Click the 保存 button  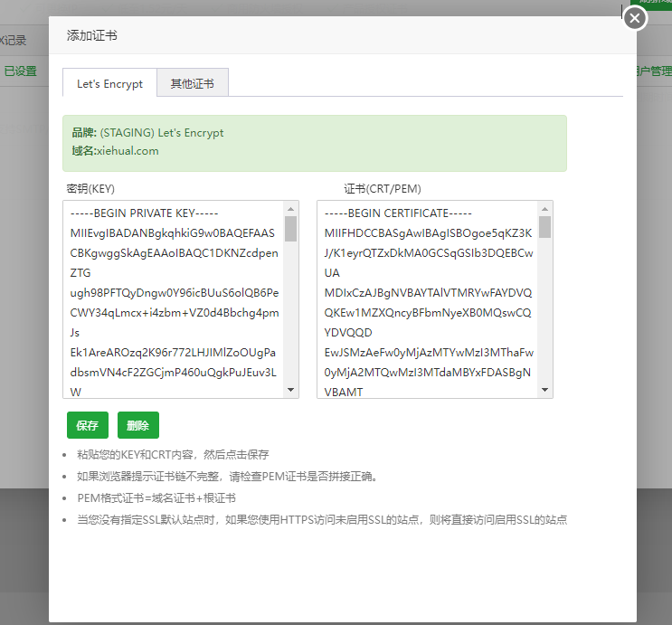[x=87, y=425]
